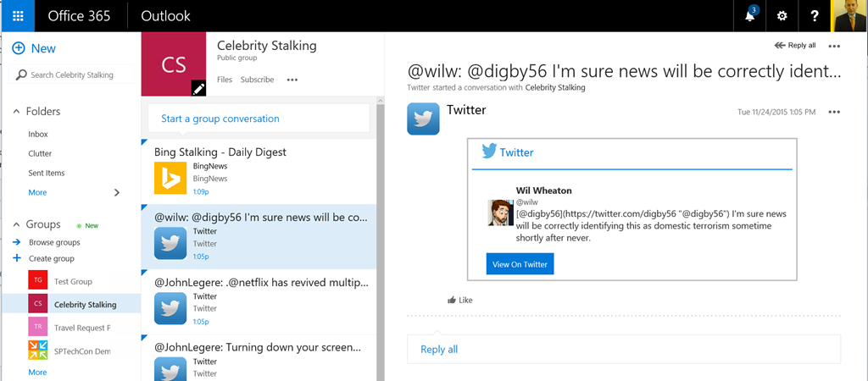
Task: Click the TG red group icon
Action: [37, 280]
